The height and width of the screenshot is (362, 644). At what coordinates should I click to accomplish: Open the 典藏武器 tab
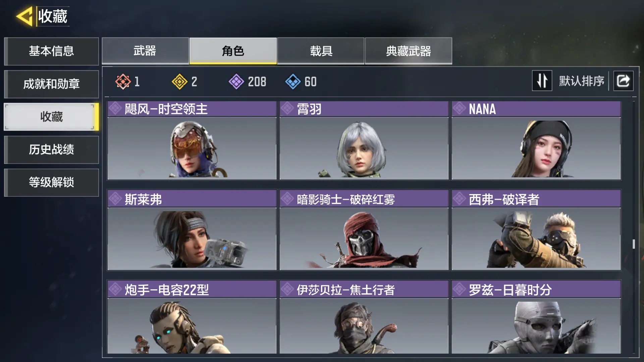coord(408,51)
